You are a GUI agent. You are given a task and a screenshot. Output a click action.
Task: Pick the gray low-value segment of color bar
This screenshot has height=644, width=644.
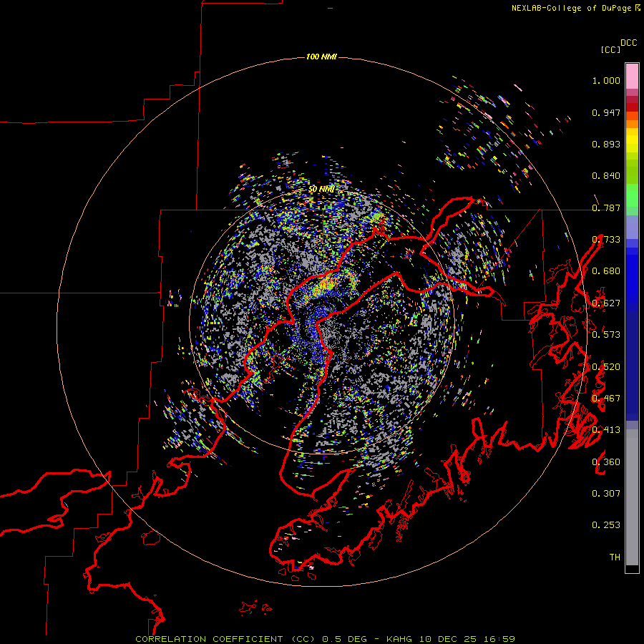click(x=632, y=497)
